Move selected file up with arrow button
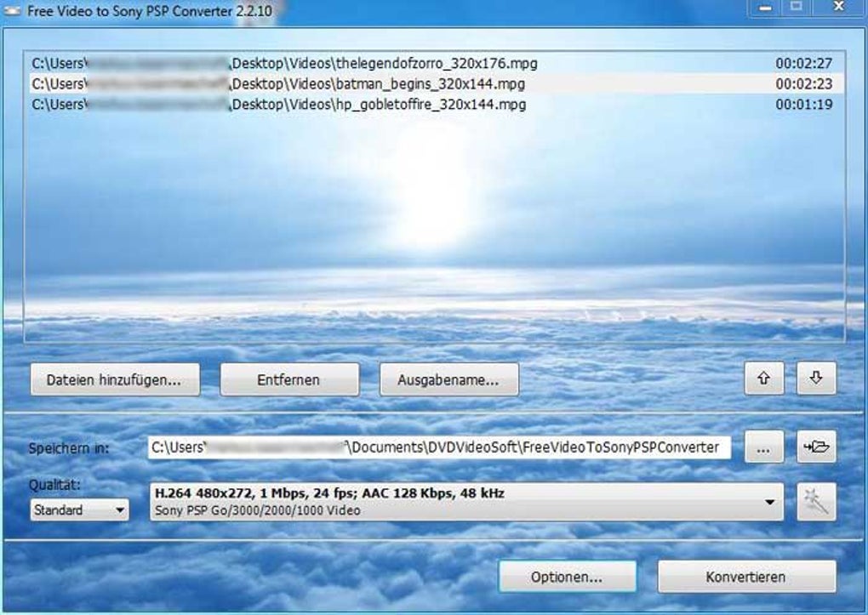 point(764,379)
